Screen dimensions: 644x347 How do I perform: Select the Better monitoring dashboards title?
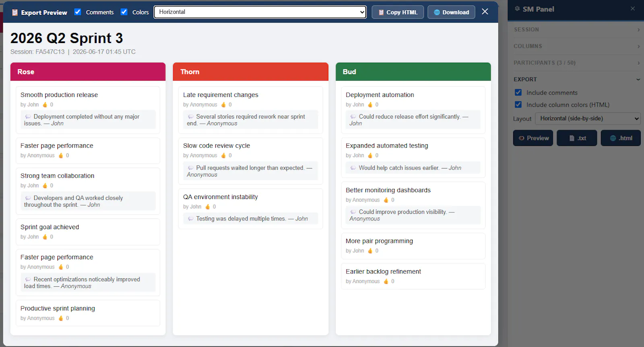[388, 190]
